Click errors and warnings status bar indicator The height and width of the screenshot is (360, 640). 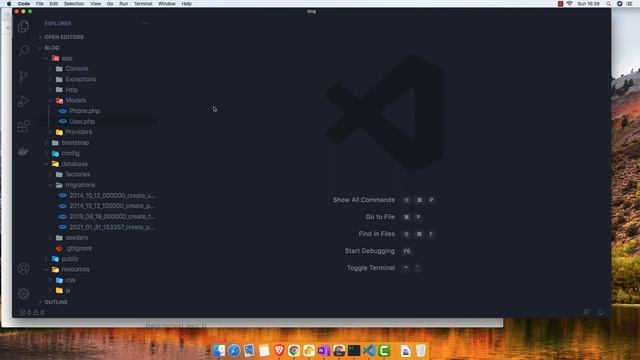pos(32,313)
